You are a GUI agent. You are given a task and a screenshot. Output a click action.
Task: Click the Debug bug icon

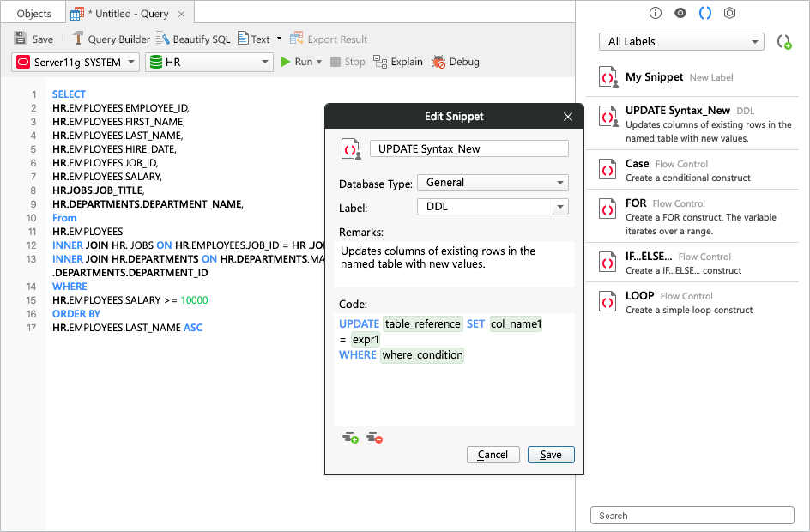pyautogui.click(x=438, y=62)
